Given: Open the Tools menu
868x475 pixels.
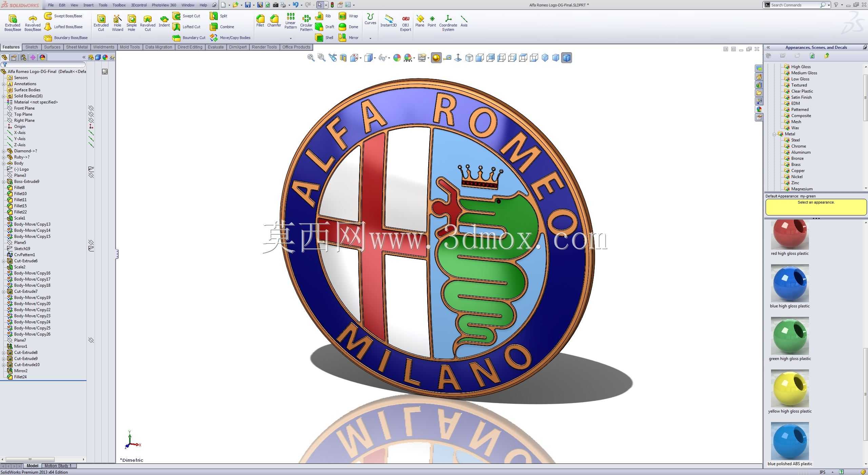Looking at the screenshot, I should (x=103, y=5).
